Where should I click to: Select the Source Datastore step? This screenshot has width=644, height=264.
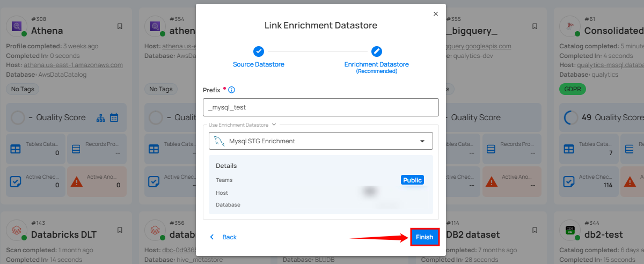tap(259, 64)
